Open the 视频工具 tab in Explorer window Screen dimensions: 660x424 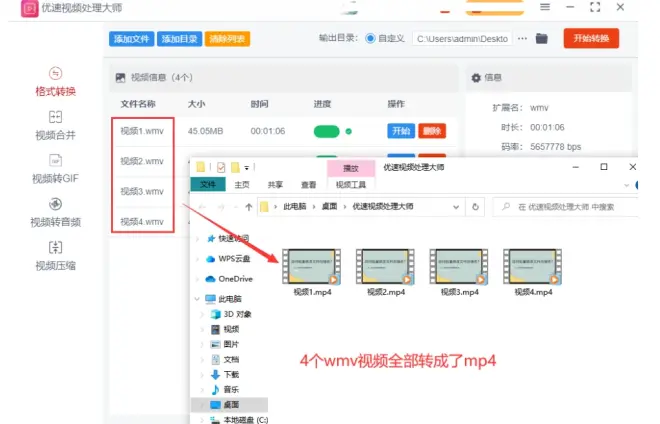tap(351, 185)
